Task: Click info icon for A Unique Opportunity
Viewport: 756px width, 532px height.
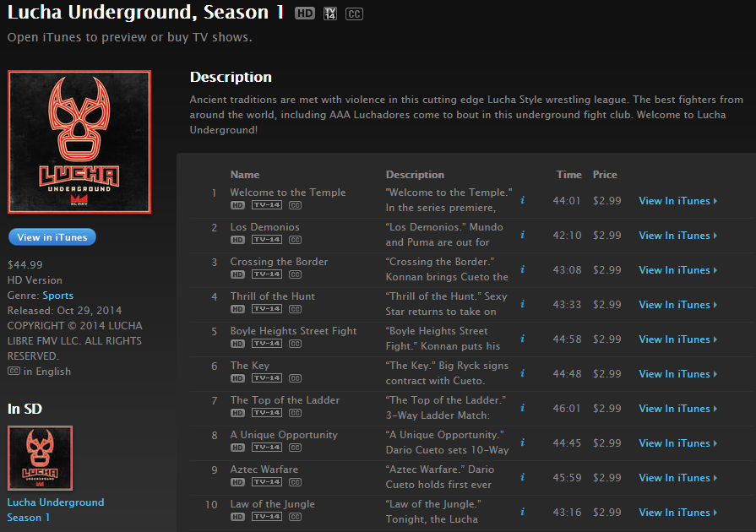Action: point(523,442)
